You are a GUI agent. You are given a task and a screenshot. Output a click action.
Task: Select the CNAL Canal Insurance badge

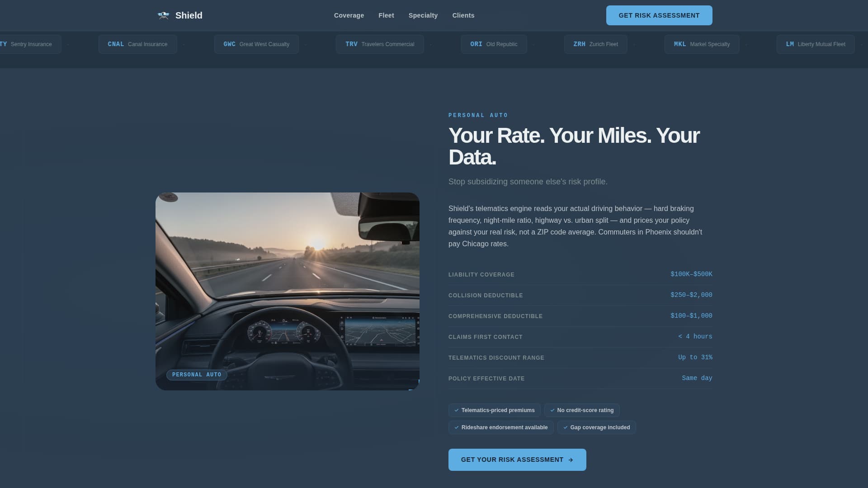(x=137, y=44)
